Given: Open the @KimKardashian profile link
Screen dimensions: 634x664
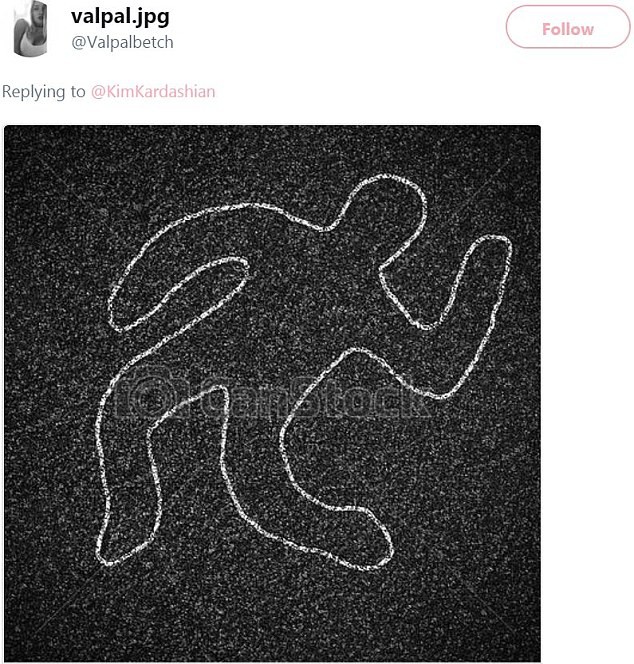Looking at the screenshot, I should click(x=153, y=91).
